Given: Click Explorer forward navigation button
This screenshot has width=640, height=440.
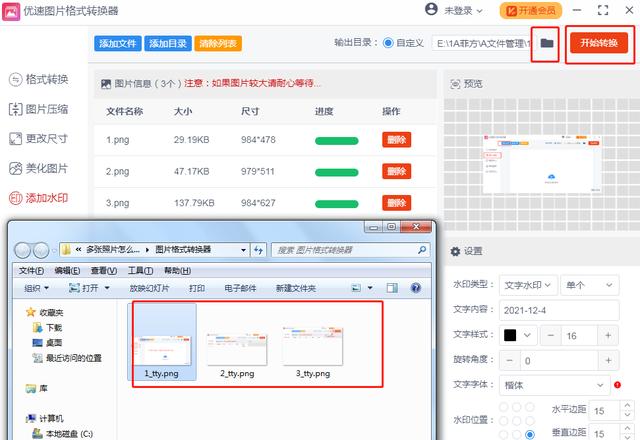Looking at the screenshot, I should tap(41, 250).
